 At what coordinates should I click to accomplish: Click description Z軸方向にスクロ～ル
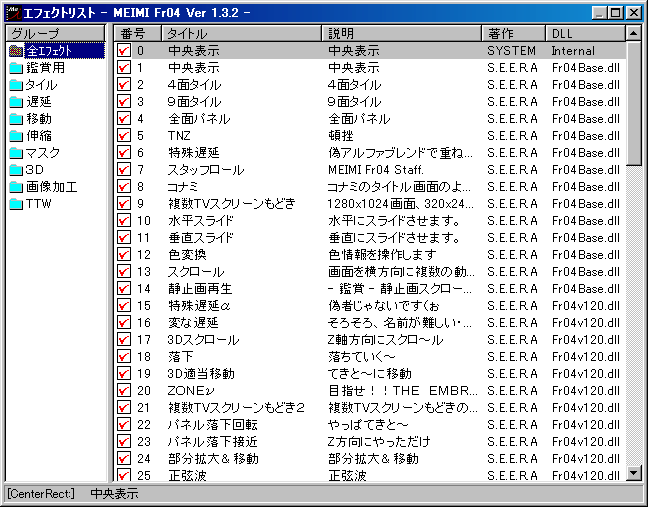[x=386, y=340]
